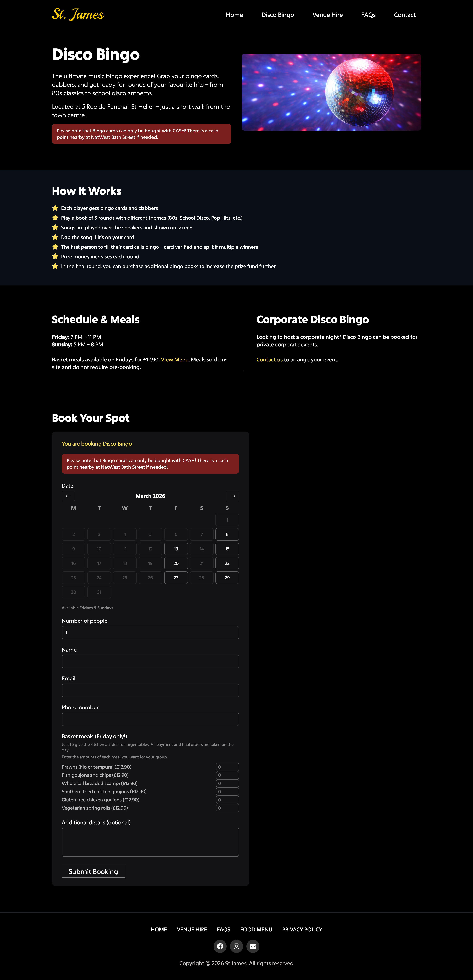Focus the Email input field
The height and width of the screenshot is (980, 473).
(x=150, y=690)
